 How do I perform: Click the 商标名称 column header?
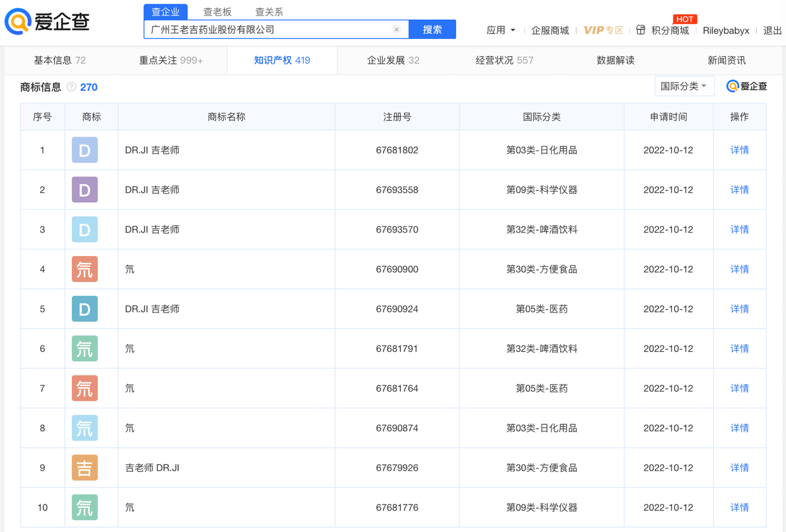tap(227, 117)
